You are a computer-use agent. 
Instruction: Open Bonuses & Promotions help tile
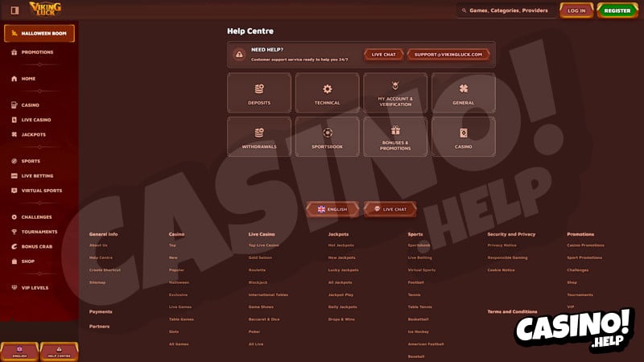(395, 137)
